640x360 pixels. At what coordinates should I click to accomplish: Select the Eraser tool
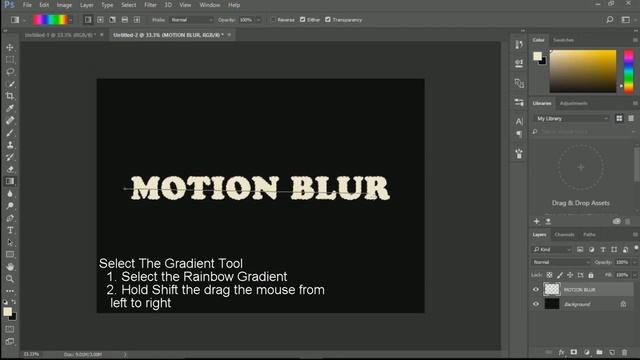pos(10,169)
